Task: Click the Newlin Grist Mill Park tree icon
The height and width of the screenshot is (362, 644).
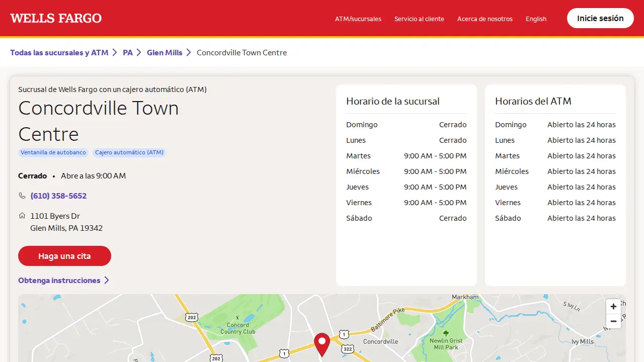Action: click(446, 333)
